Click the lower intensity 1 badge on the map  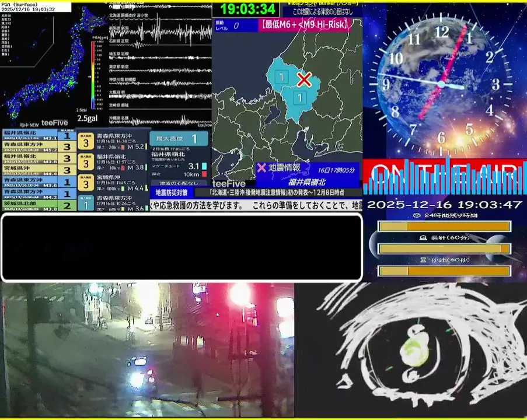click(300, 98)
